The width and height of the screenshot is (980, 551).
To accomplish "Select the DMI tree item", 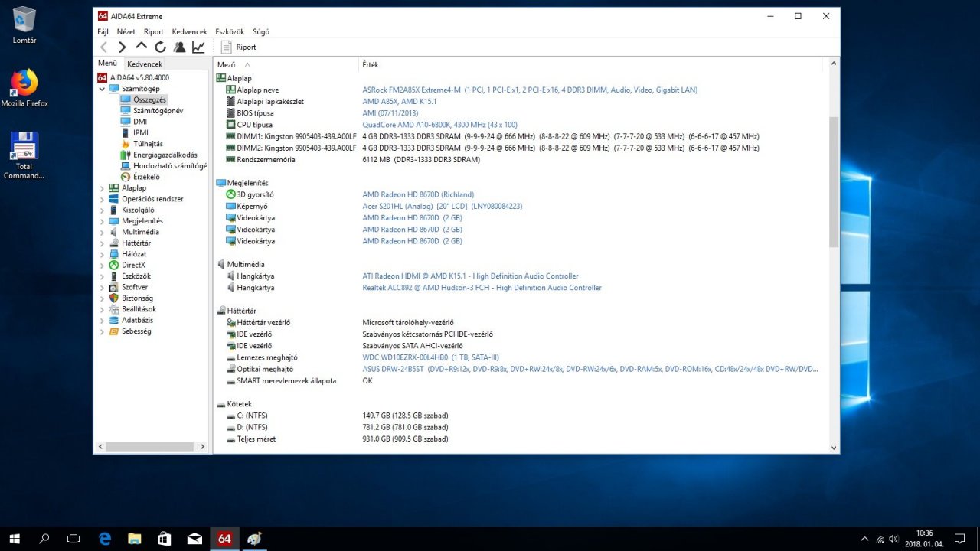I will point(140,122).
